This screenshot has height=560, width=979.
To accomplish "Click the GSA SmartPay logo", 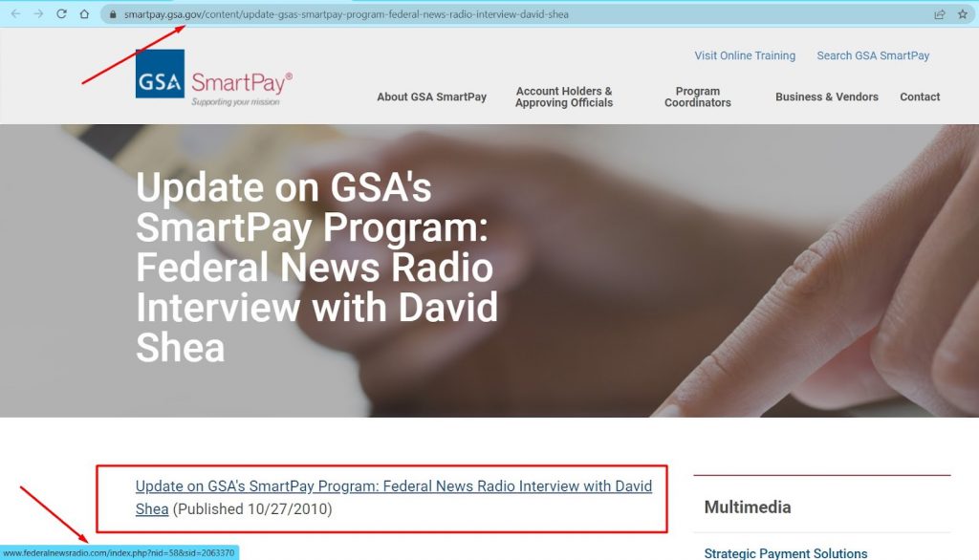I will tap(213, 77).
